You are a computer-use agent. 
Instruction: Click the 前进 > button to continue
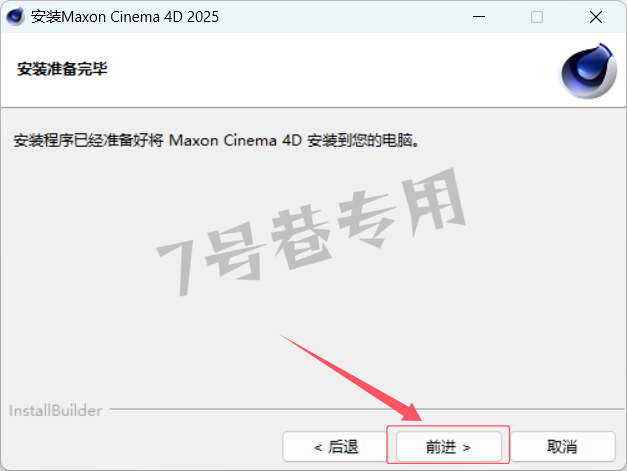pos(448,446)
